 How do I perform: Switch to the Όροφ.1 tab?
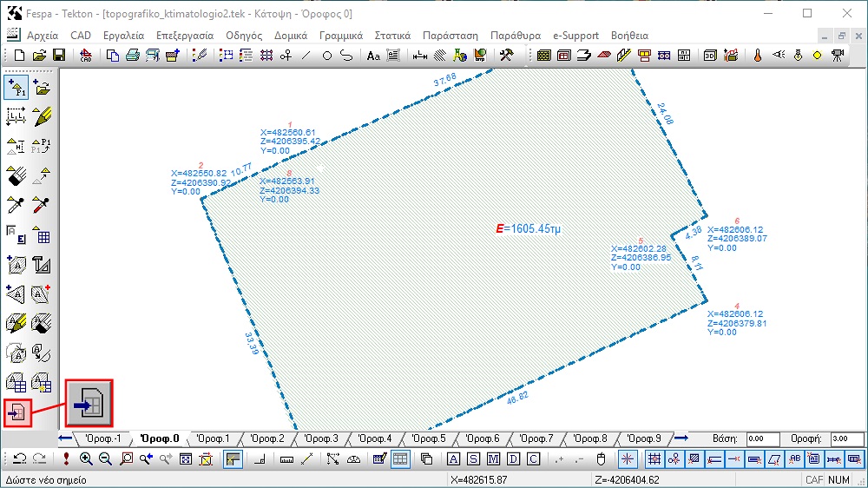214,439
